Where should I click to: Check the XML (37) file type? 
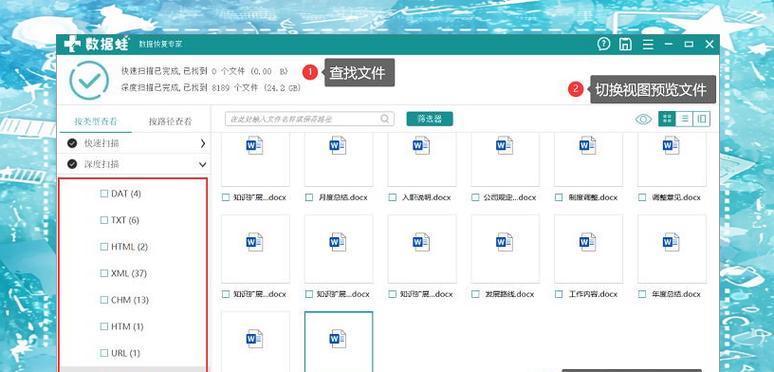[104, 273]
